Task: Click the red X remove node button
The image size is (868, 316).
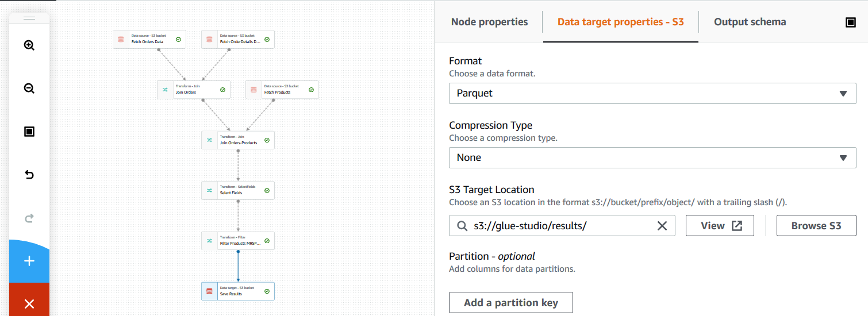Action: click(x=29, y=303)
